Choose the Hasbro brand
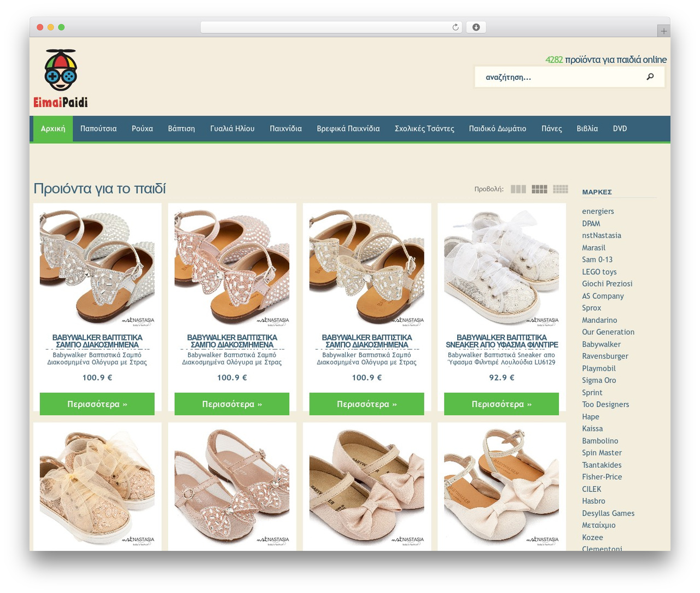The height and width of the screenshot is (593, 700). [593, 501]
